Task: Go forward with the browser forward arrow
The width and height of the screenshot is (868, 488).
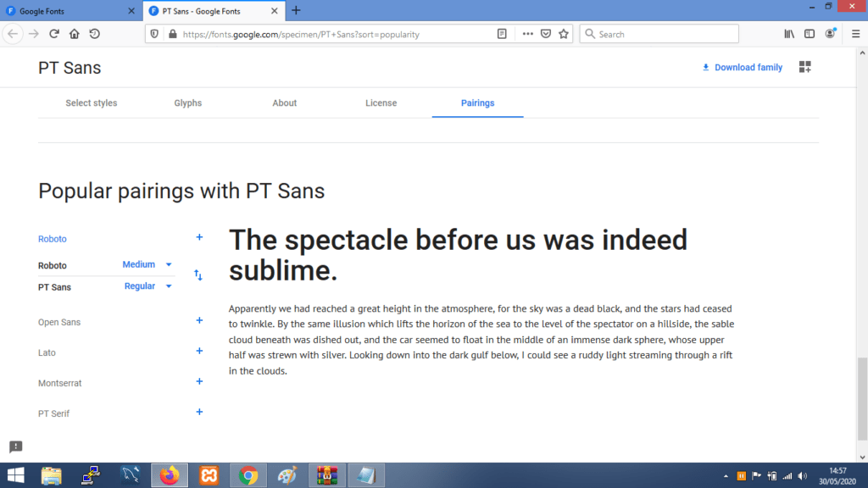Action: pos(34,34)
